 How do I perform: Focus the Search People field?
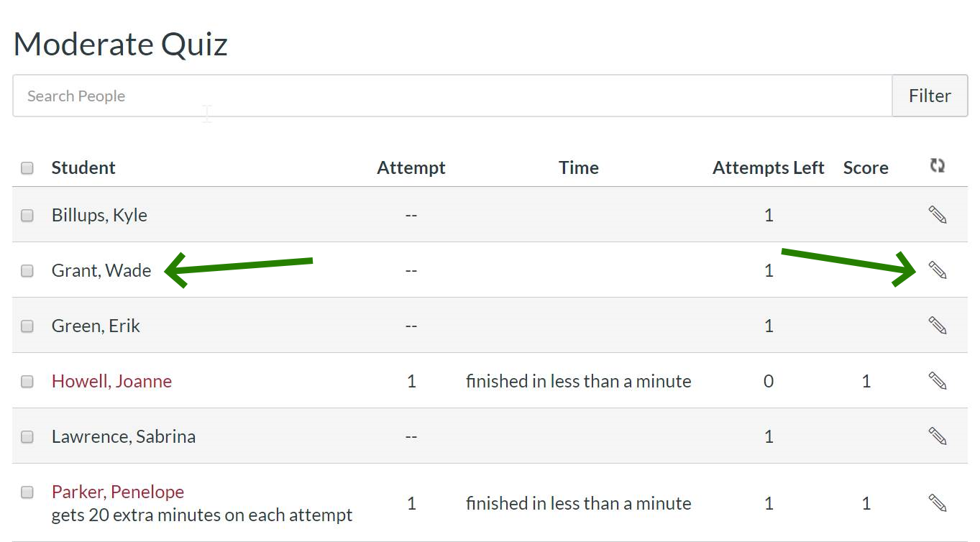pyautogui.click(x=452, y=96)
